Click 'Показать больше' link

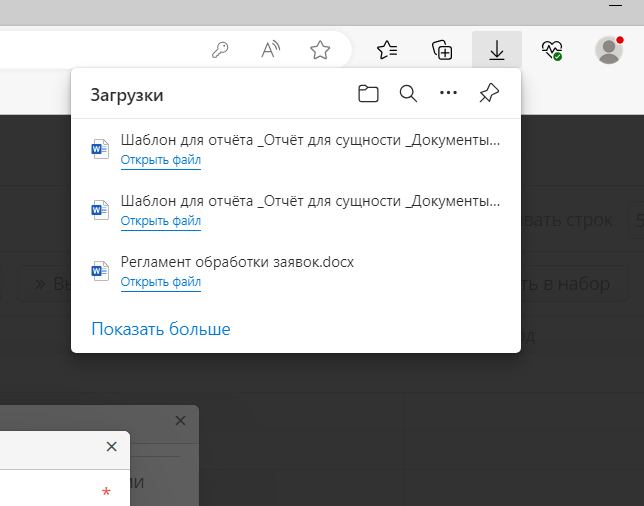tap(161, 329)
